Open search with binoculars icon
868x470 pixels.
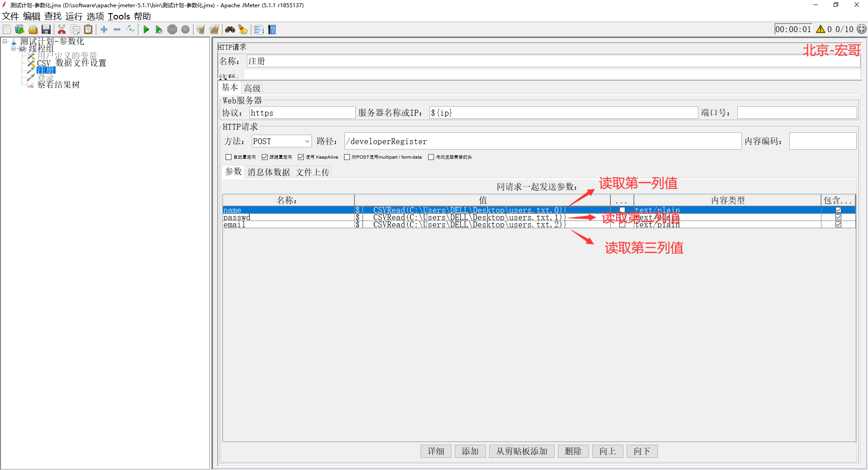point(230,29)
